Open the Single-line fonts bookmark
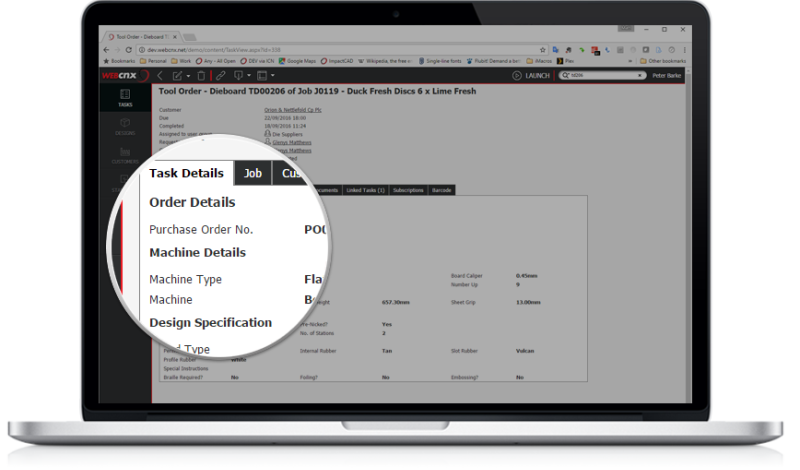Image resolution: width=800 pixels, height=470 pixels. pos(440,61)
